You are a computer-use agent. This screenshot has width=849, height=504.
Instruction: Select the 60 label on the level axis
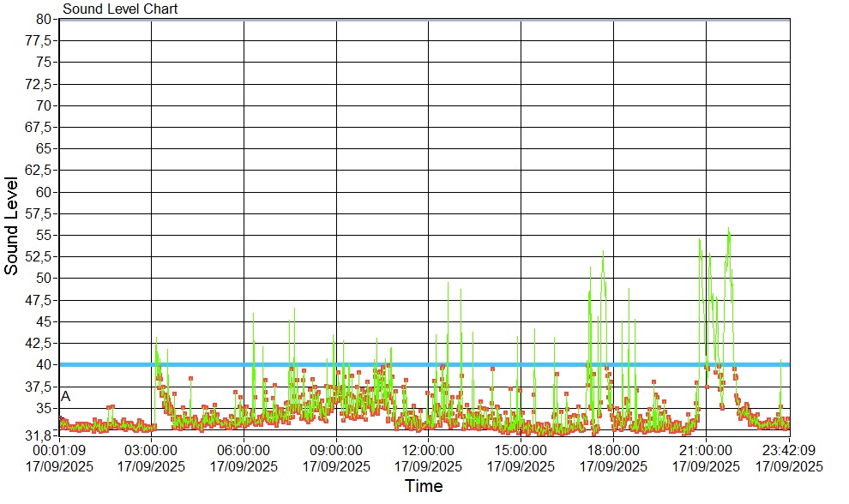(x=45, y=191)
